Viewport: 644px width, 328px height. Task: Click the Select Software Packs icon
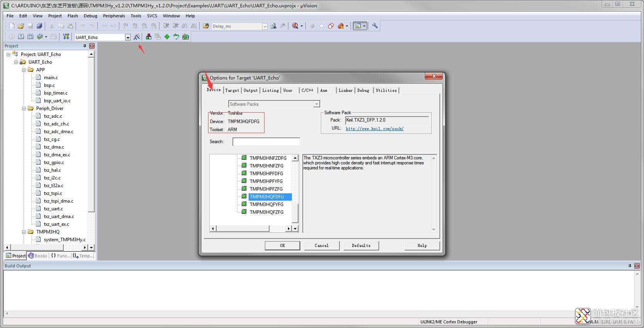coord(176,37)
